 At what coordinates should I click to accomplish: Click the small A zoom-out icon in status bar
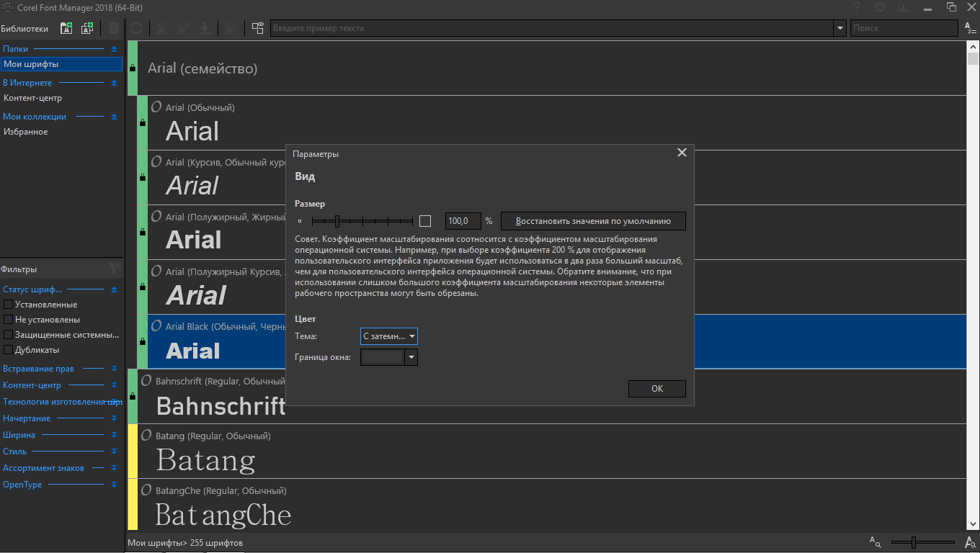tap(876, 541)
